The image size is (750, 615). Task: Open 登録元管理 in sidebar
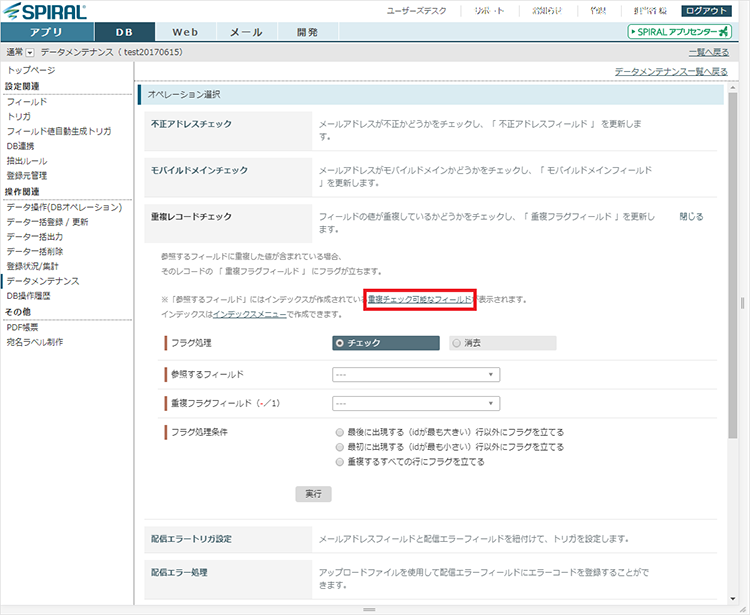pyautogui.click(x=27, y=176)
